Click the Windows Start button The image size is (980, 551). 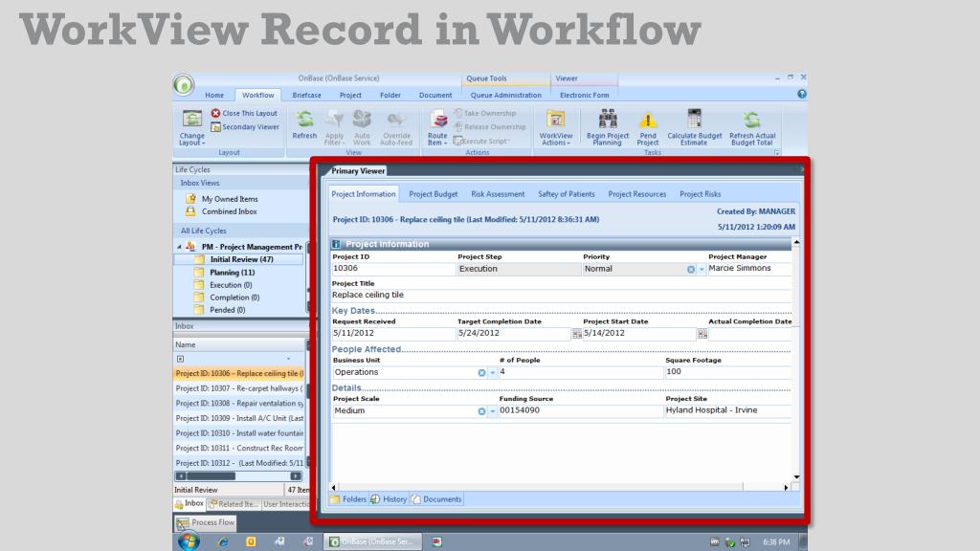click(189, 541)
